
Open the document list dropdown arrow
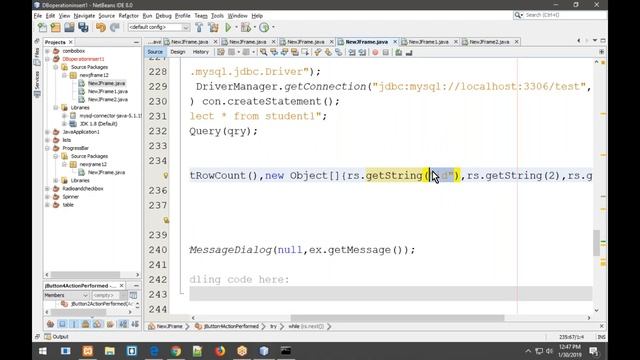(x=595, y=41)
